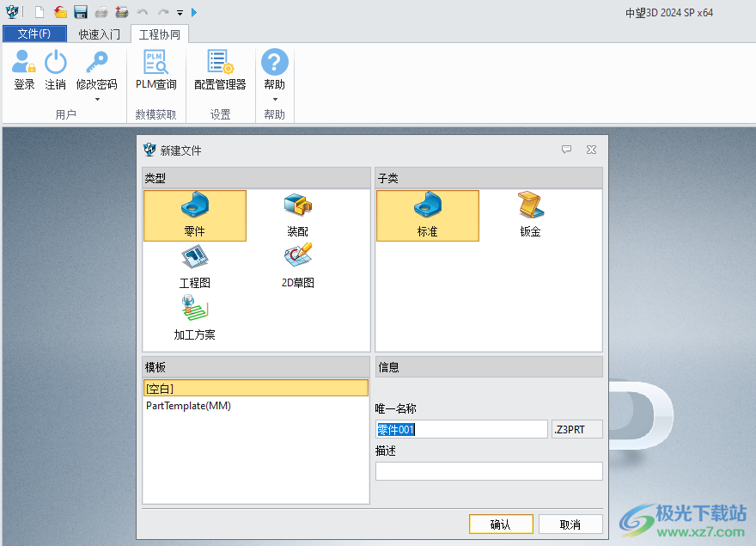Switch to the 工程协同 tab
The width and height of the screenshot is (756, 546).
coord(160,34)
